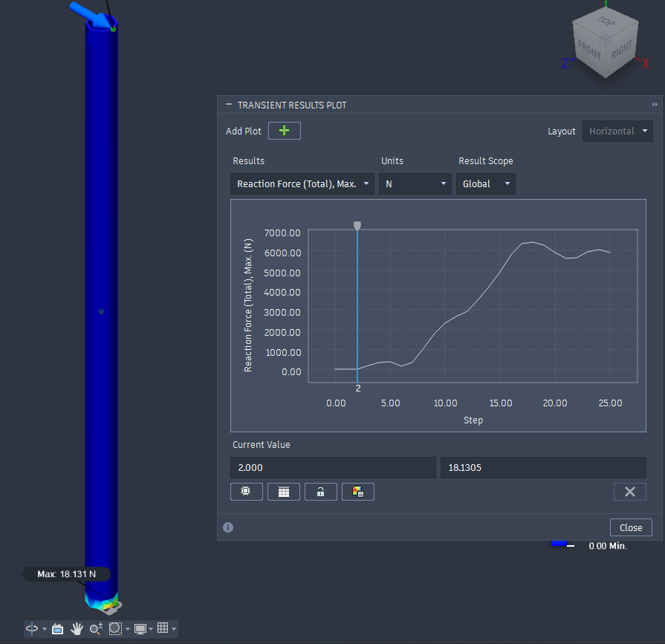This screenshot has width=665, height=644.
Task: Click the info icon in the dialog
Action: pyautogui.click(x=228, y=527)
